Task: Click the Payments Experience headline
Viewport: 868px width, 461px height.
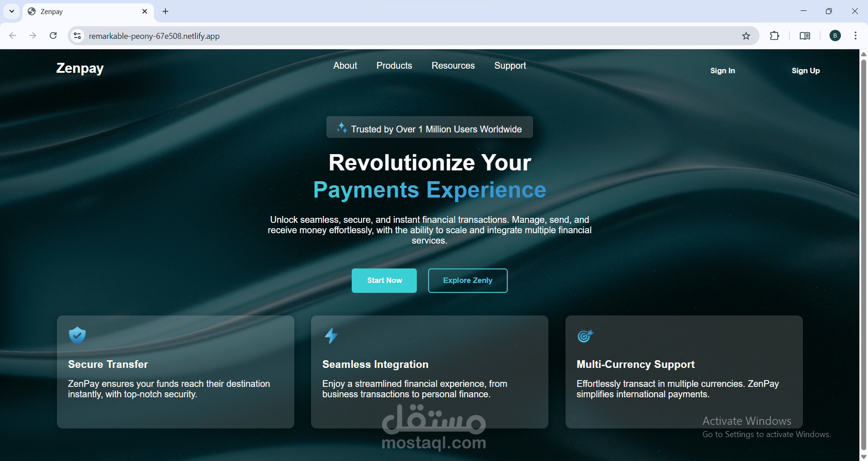Action: click(429, 190)
